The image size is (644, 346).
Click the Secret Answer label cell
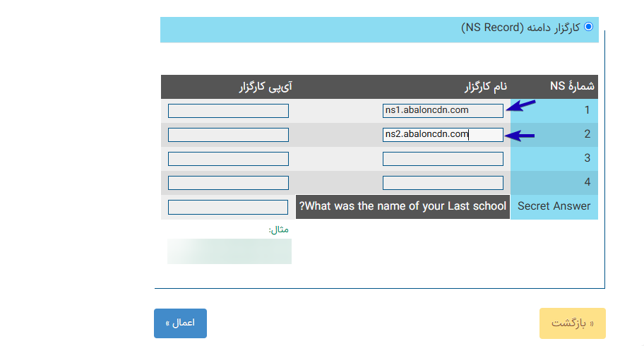click(x=554, y=207)
